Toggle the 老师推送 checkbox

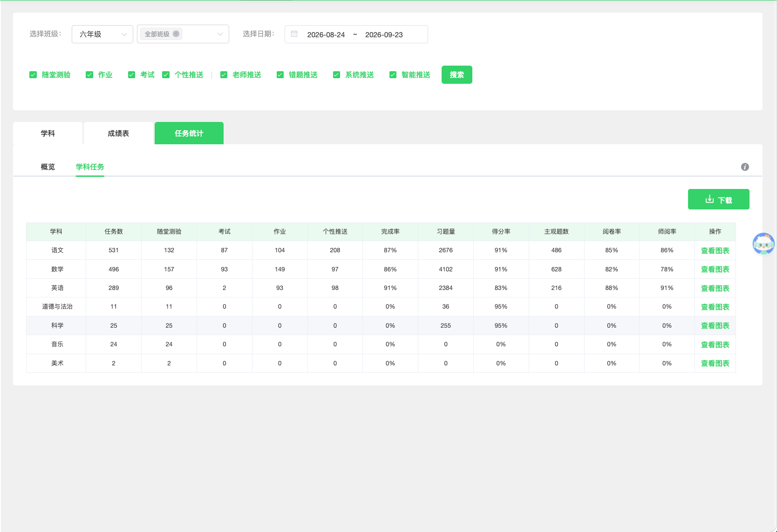pyautogui.click(x=224, y=75)
